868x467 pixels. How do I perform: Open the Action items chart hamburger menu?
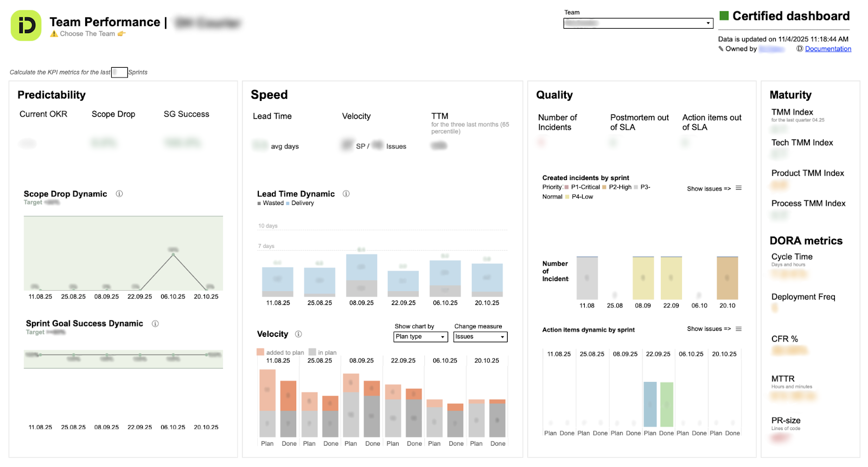(738, 329)
